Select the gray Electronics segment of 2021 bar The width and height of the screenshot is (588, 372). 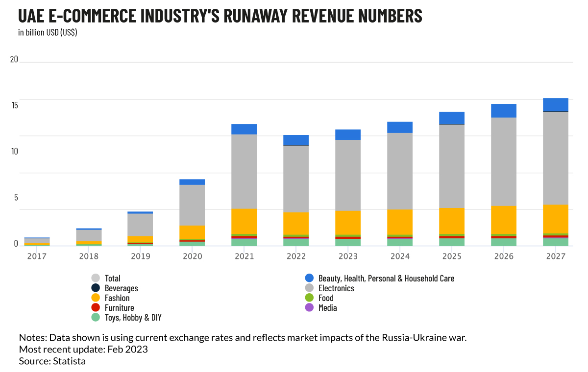point(244,171)
